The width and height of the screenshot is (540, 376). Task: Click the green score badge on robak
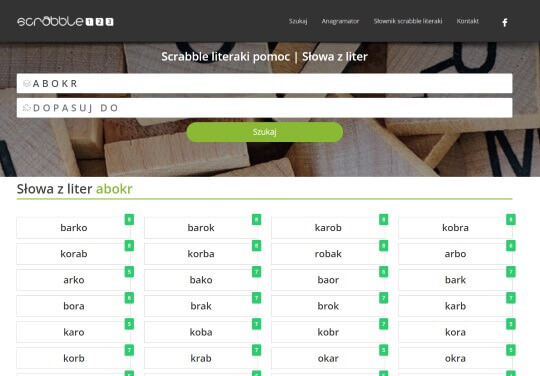coord(384,246)
